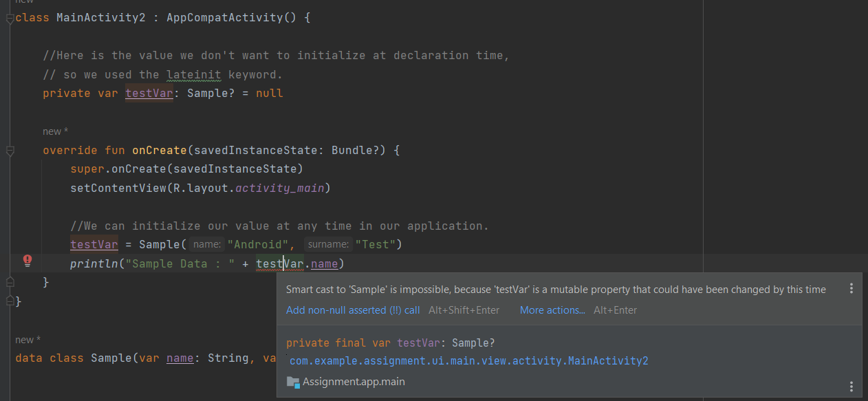The height and width of the screenshot is (401, 868).
Task: Click Add non-null asserted (!!) call
Action: (352, 310)
